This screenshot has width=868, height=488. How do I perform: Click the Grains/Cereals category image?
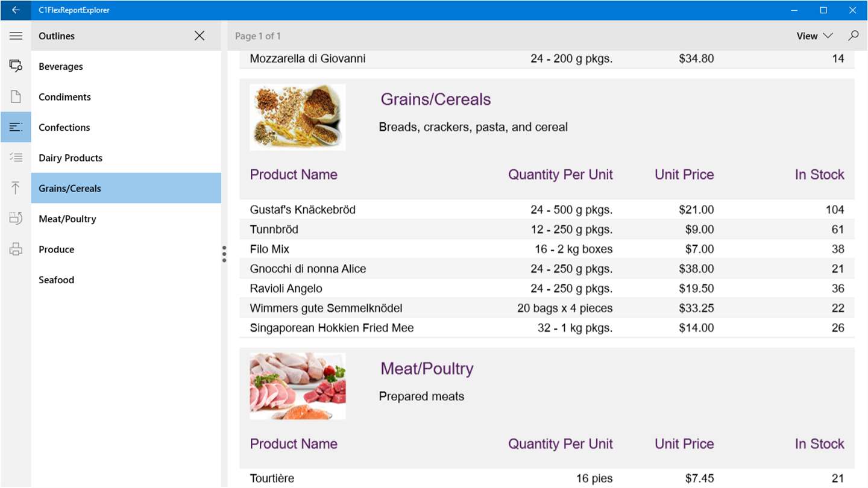tap(298, 117)
